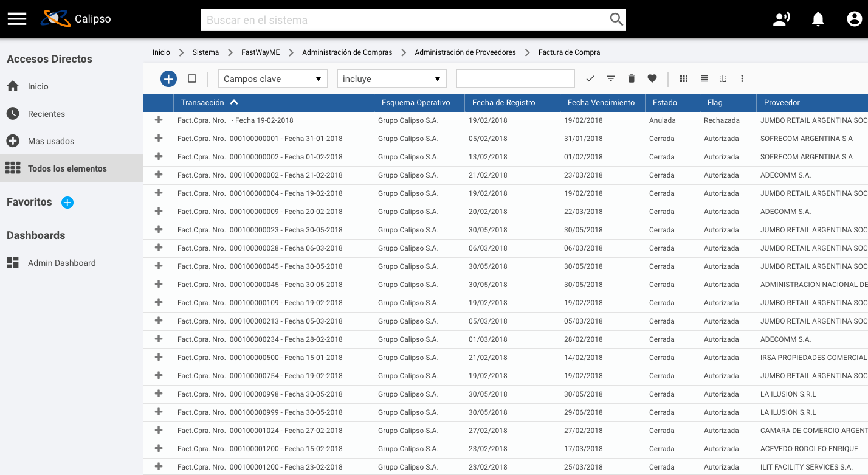868x475 pixels.
Task: Expand the row dated Fecha 19-02-2018 without number
Action: 159,120
